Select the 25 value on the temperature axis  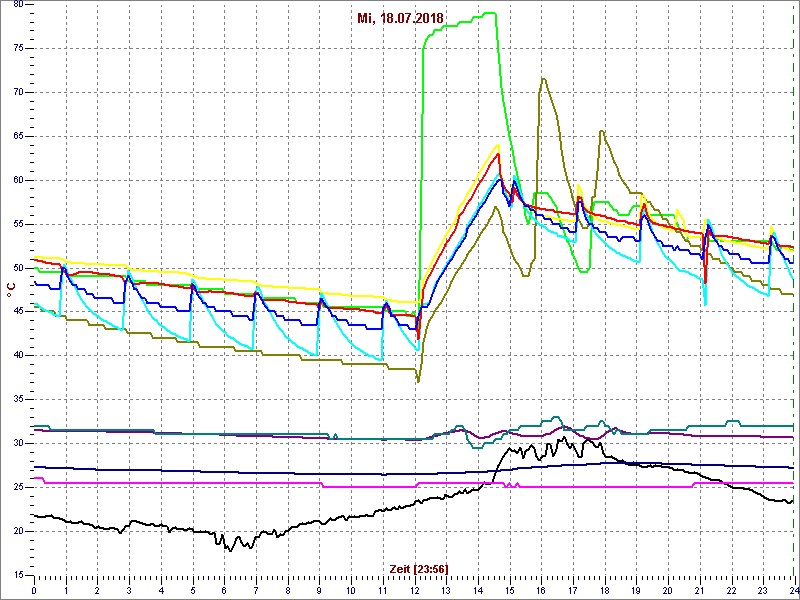tap(17, 488)
